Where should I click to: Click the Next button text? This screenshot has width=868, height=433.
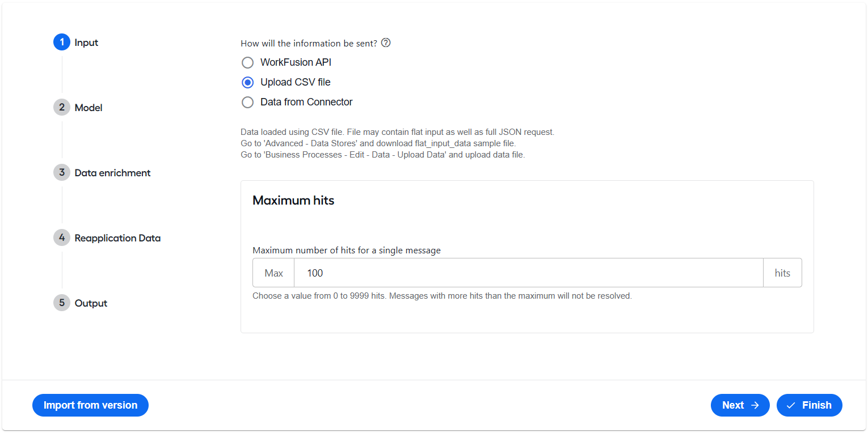(733, 405)
